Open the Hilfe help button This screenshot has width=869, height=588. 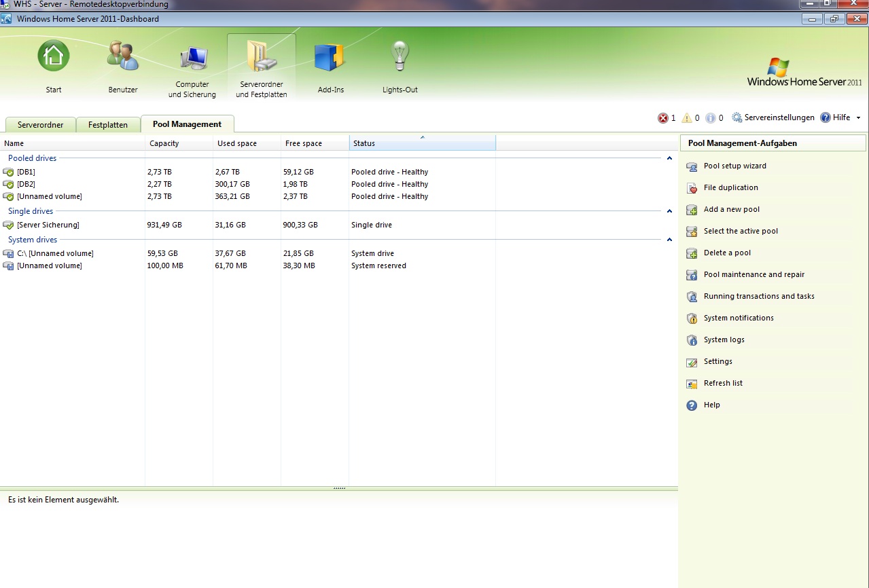(x=835, y=117)
